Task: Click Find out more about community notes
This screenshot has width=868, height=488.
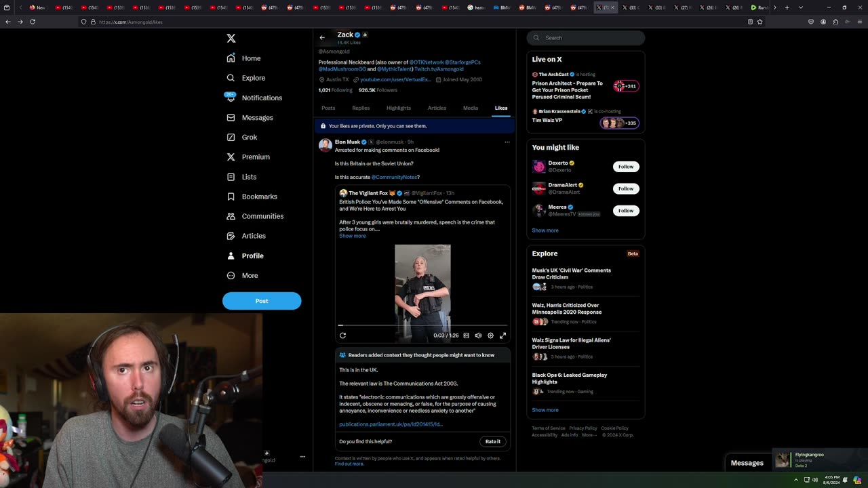Action: point(349,464)
